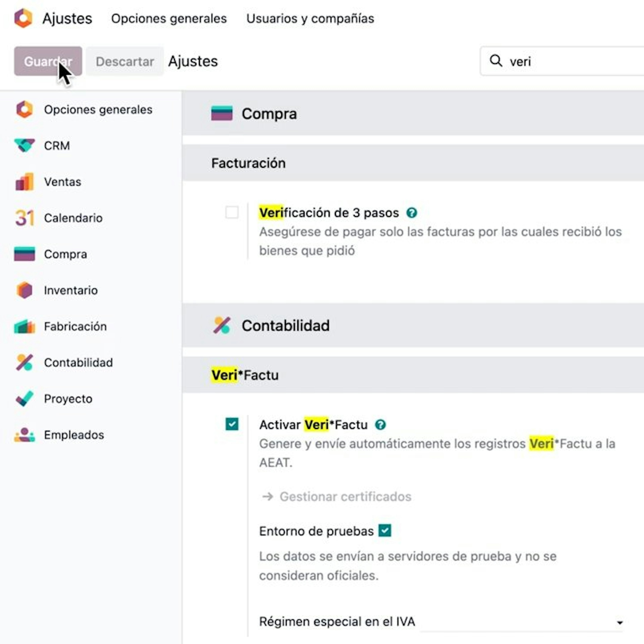Click the Guardar button
The width and height of the screenshot is (644, 644).
[x=48, y=61]
